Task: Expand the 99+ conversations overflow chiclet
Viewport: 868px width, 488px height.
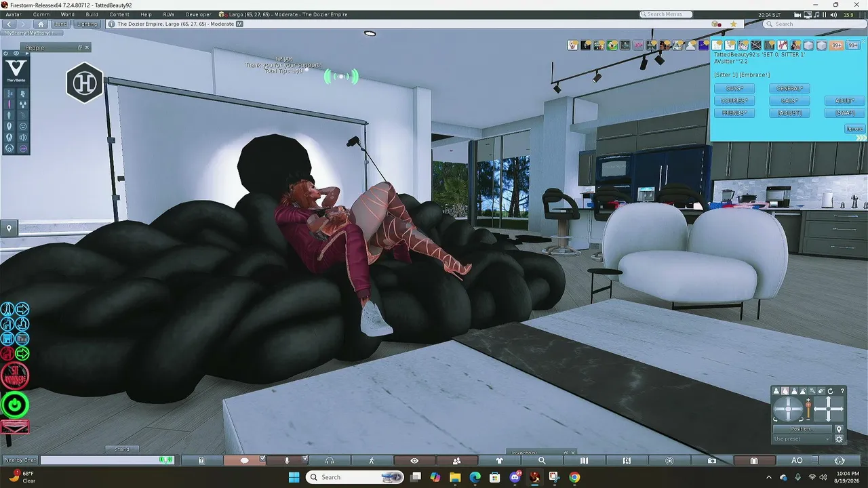Action: (x=837, y=45)
